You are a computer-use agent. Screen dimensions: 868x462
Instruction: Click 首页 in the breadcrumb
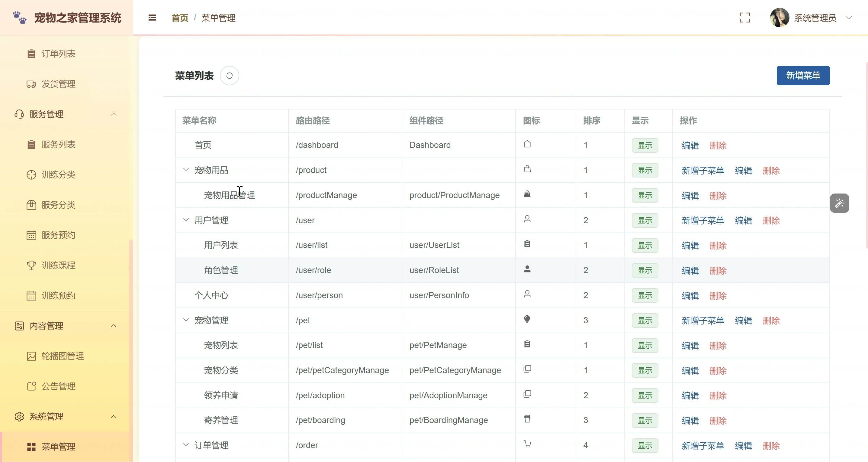tap(180, 18)
